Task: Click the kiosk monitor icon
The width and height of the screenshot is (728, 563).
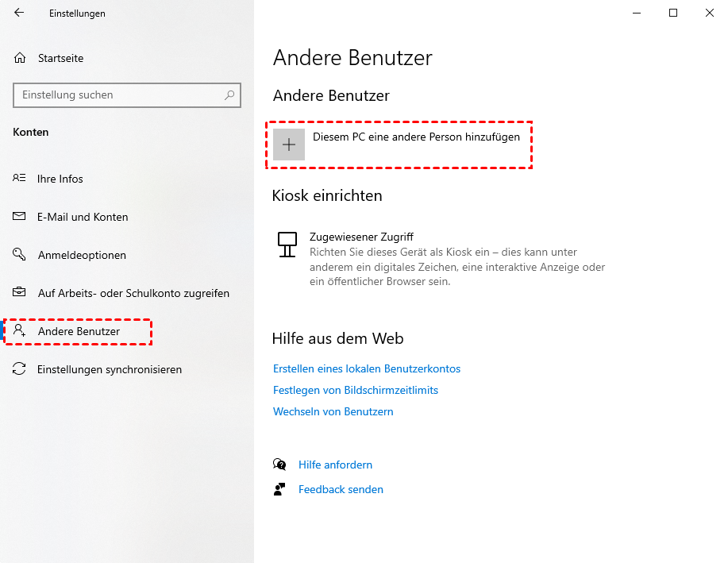Action: tap(287, 244)
